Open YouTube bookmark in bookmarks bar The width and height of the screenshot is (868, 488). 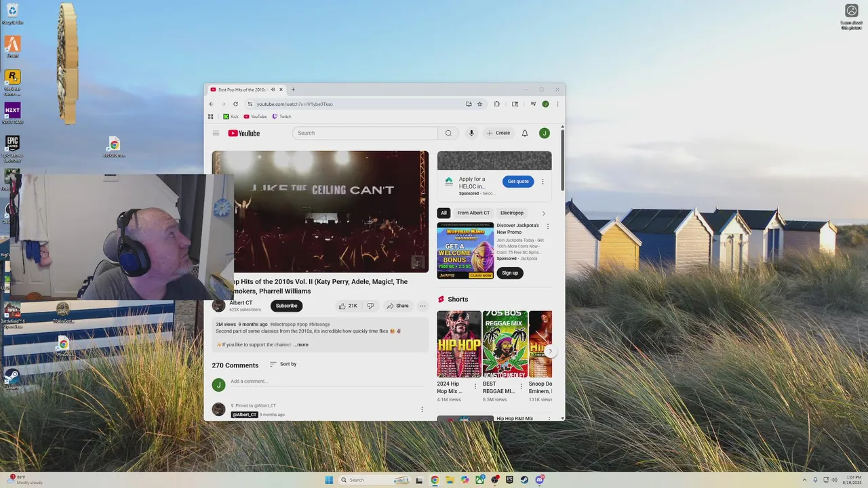(255, 117)
